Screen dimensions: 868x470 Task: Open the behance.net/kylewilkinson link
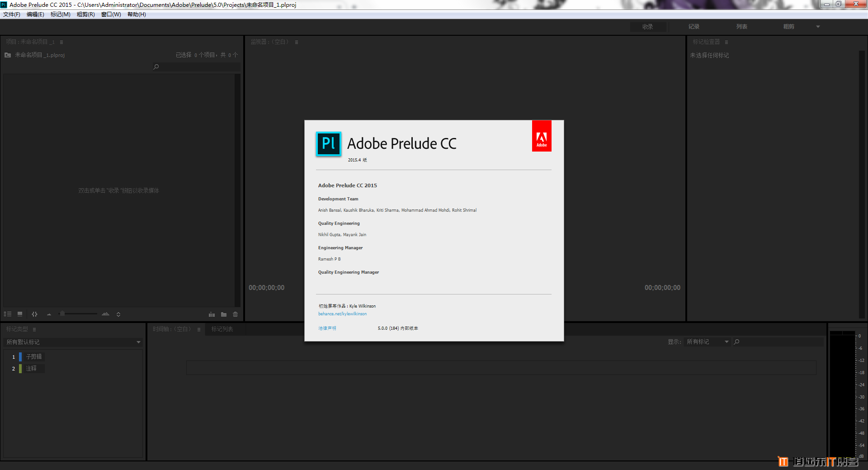click(342, 314)
